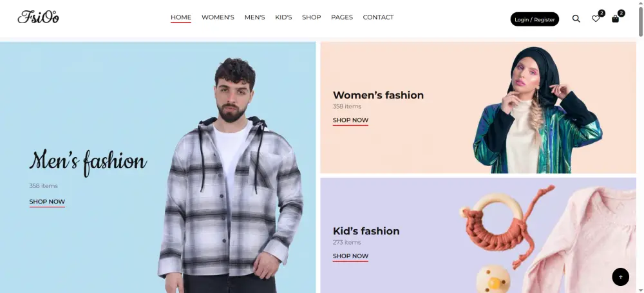644x293 pixels.
Task: Click the plaid shirt model image
Action: tap(231, 176)
